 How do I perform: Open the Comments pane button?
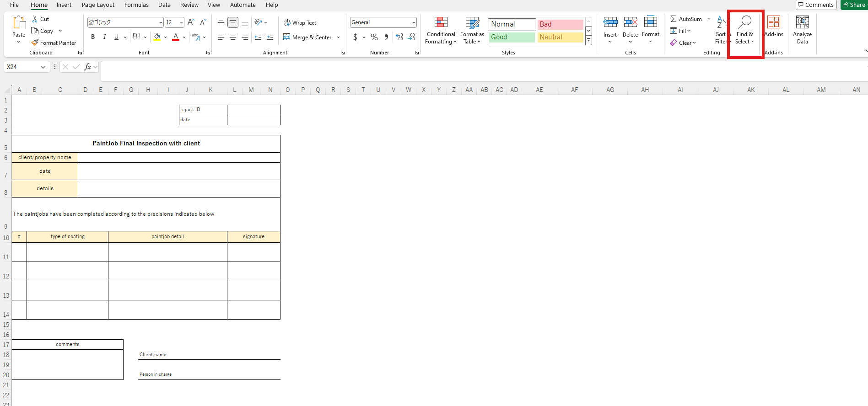(x=816, y=5)
